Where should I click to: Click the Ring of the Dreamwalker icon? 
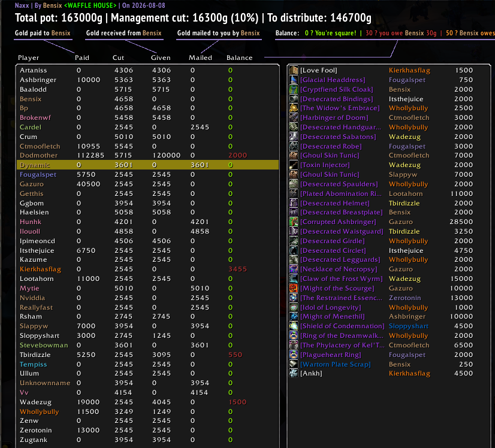click(294, 335)
